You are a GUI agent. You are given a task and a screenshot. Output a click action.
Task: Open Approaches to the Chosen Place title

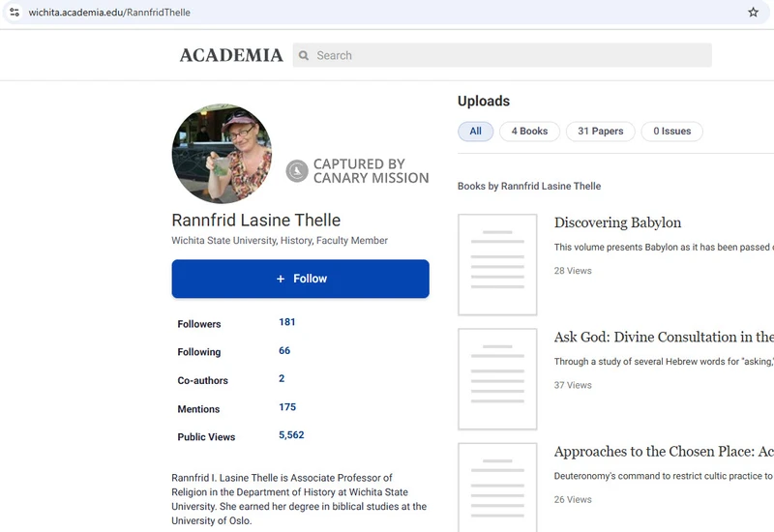(x=664, y=452)
